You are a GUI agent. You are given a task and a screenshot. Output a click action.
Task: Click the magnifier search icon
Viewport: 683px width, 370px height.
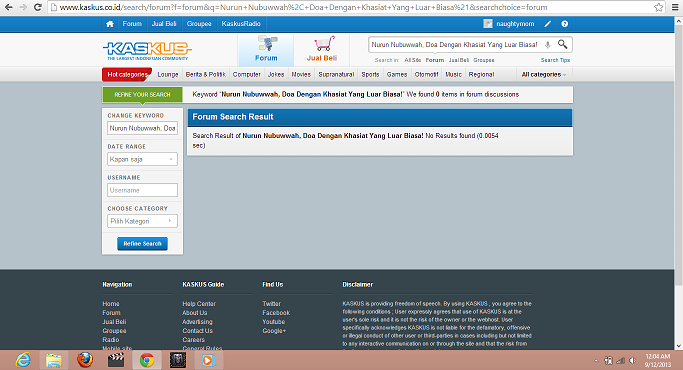(x=562, y=44)
